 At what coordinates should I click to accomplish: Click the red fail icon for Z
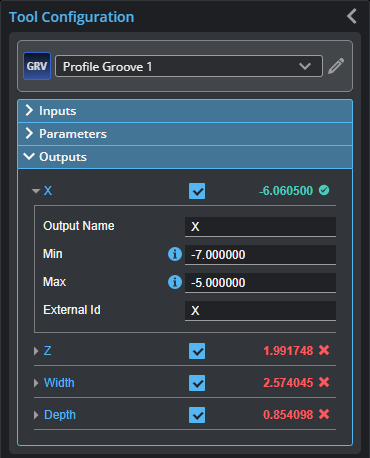coord(324,350)
